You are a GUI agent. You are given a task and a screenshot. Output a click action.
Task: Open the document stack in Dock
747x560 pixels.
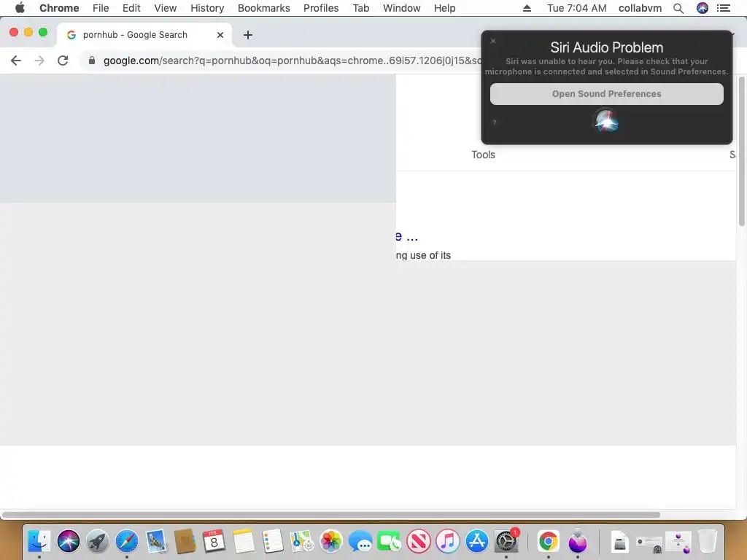coord(620,542)
